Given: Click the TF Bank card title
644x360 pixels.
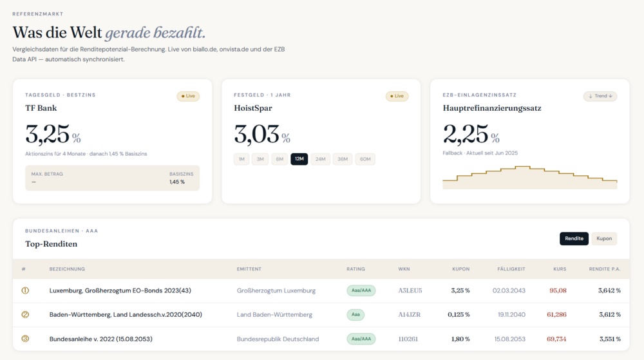Looking at the screenshot, I should [41, 108].
